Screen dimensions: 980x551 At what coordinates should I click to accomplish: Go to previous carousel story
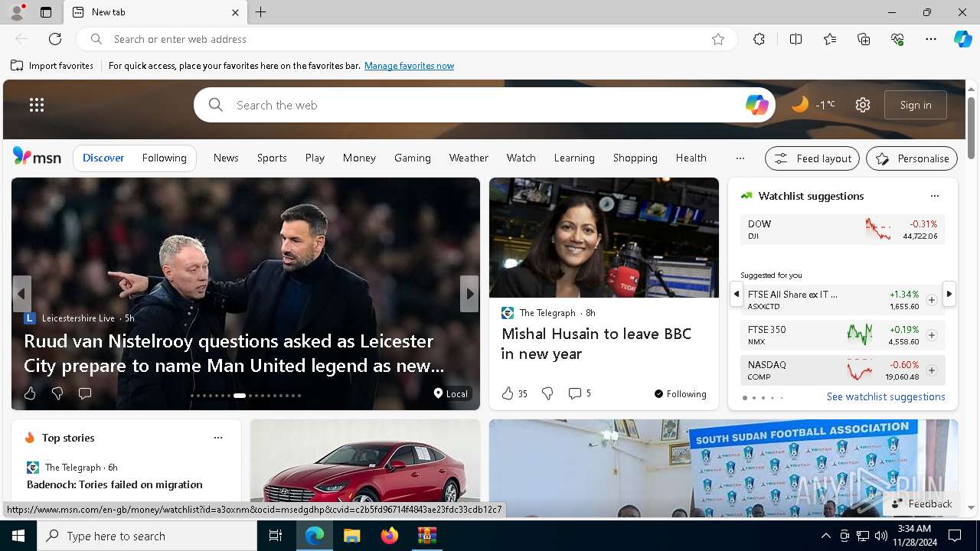pos(21,294)
